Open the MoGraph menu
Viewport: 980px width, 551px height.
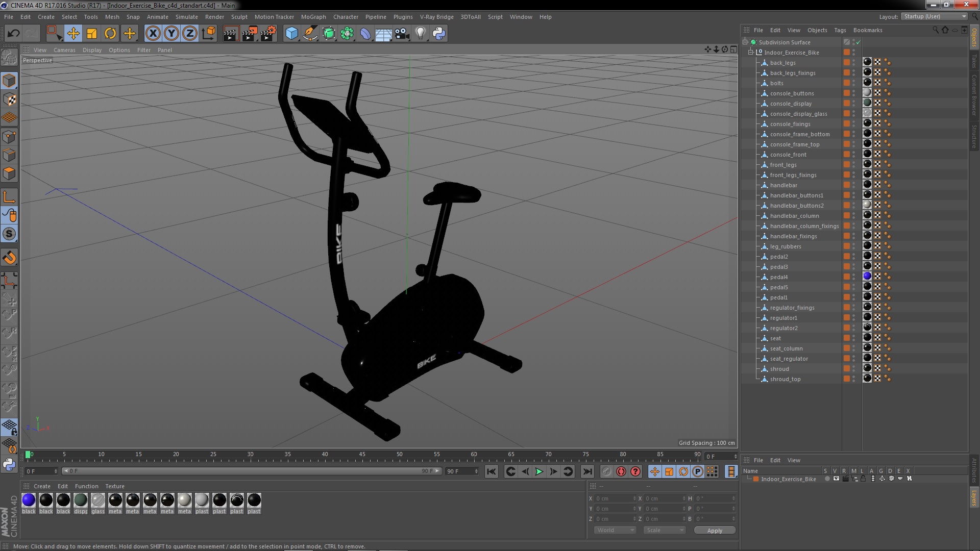pyautogui.click(x=313, y=17)
